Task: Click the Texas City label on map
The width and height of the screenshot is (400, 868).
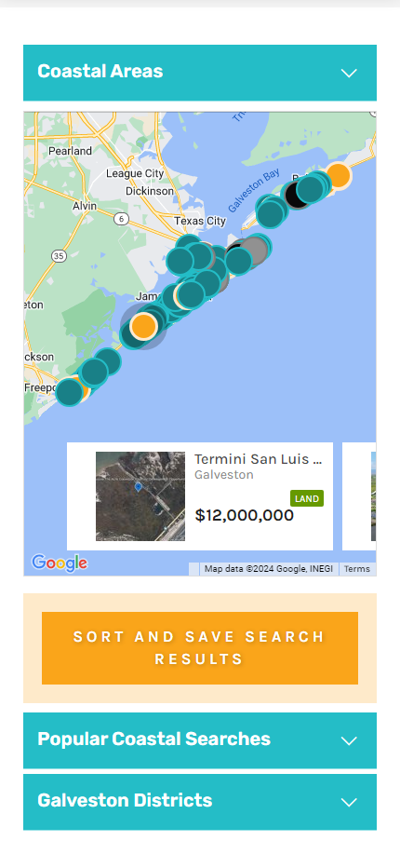Action: tap(200, 222)
